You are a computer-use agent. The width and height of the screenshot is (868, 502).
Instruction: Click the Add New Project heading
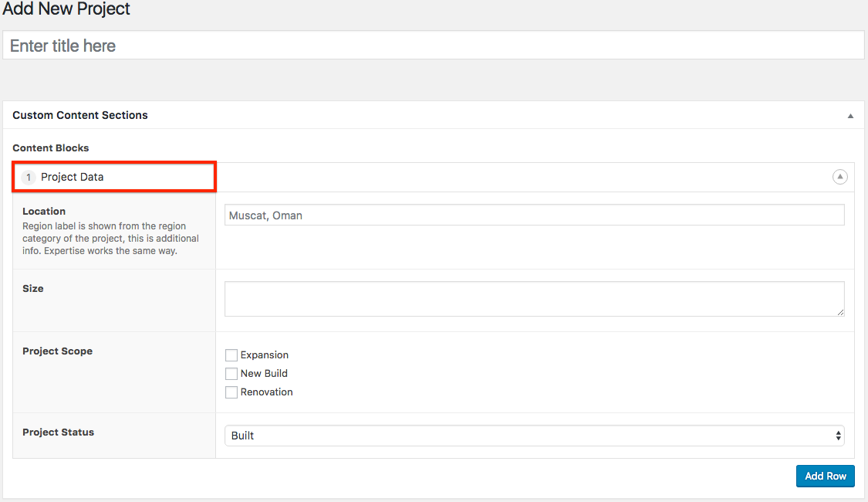(66, 9)
